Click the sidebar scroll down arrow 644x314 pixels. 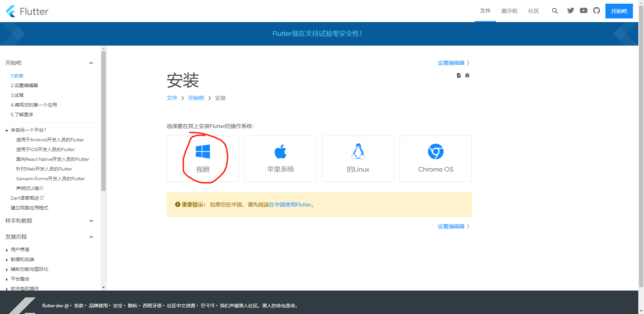click(x=103, y=288)
